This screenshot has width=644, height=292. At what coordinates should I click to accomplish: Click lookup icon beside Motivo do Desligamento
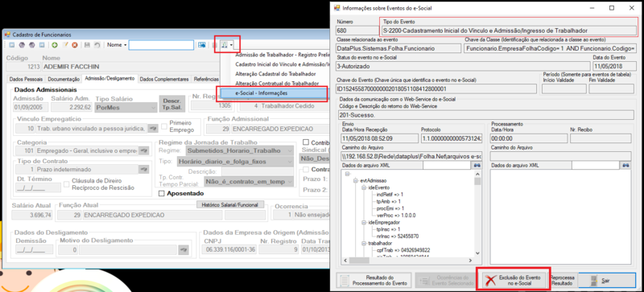click(184, 249)
